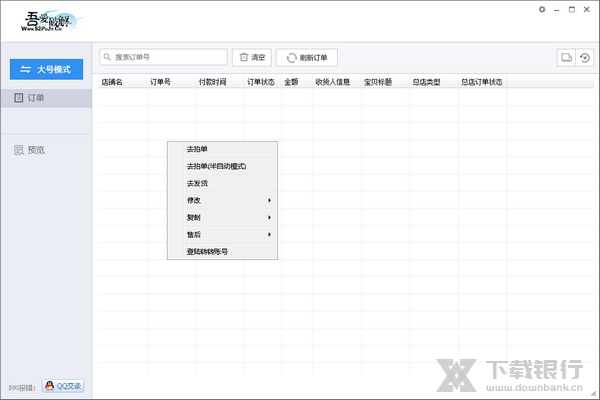Focus the 搜索订单号 search field
The height and width of the screenshot is (400, 600).
(163, 57)
